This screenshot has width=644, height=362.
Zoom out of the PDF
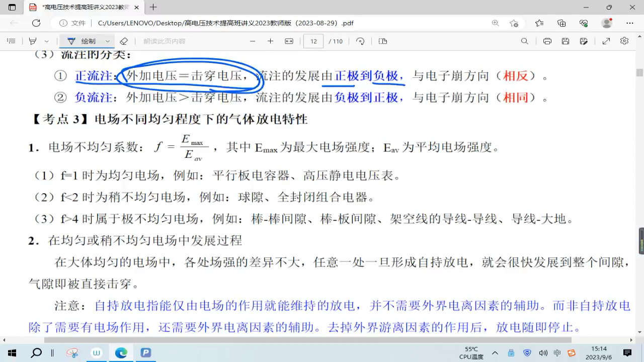(253, 41)
